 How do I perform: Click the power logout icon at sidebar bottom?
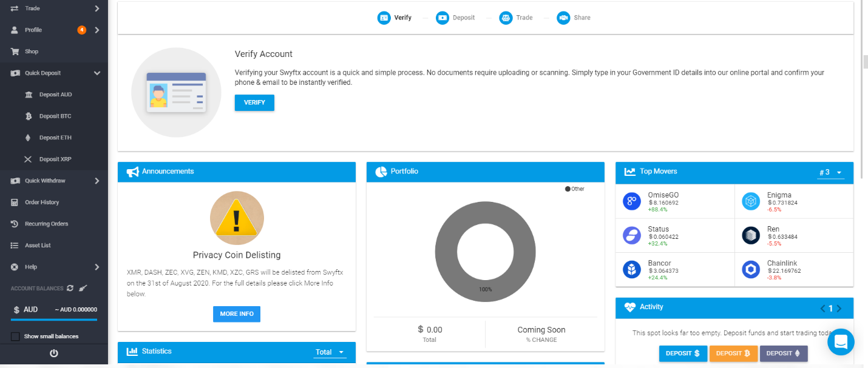coord(53,353)
